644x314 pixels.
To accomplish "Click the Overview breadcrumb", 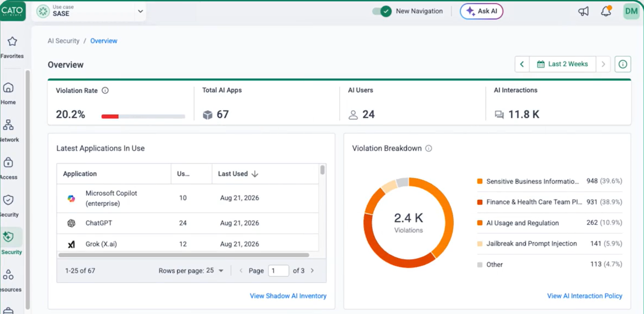I will pos(104,41).
